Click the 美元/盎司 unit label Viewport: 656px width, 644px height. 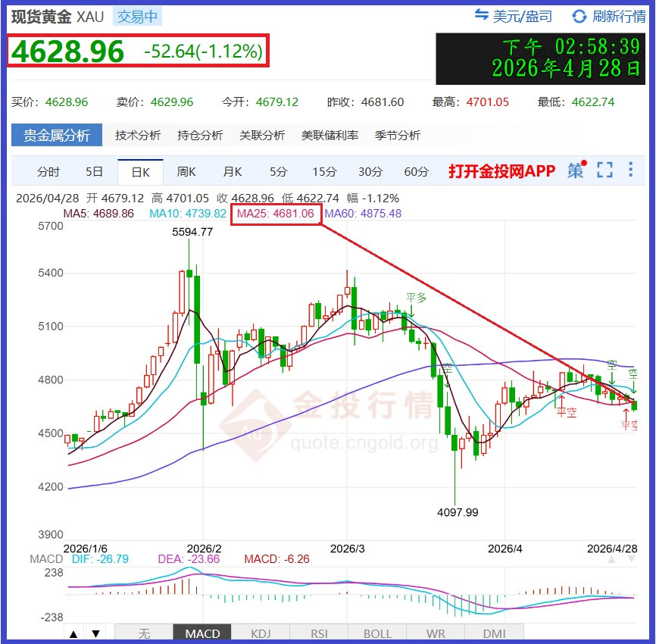(x=523, y=17)
